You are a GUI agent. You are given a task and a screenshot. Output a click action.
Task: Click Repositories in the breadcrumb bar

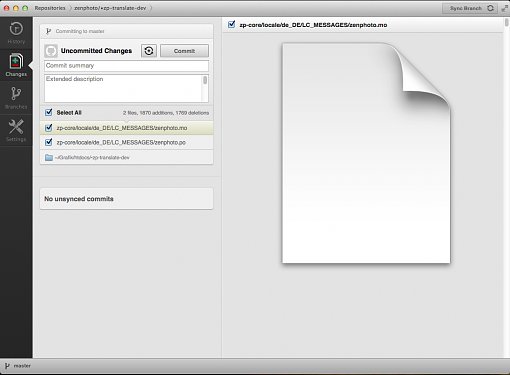pos(50,8)
